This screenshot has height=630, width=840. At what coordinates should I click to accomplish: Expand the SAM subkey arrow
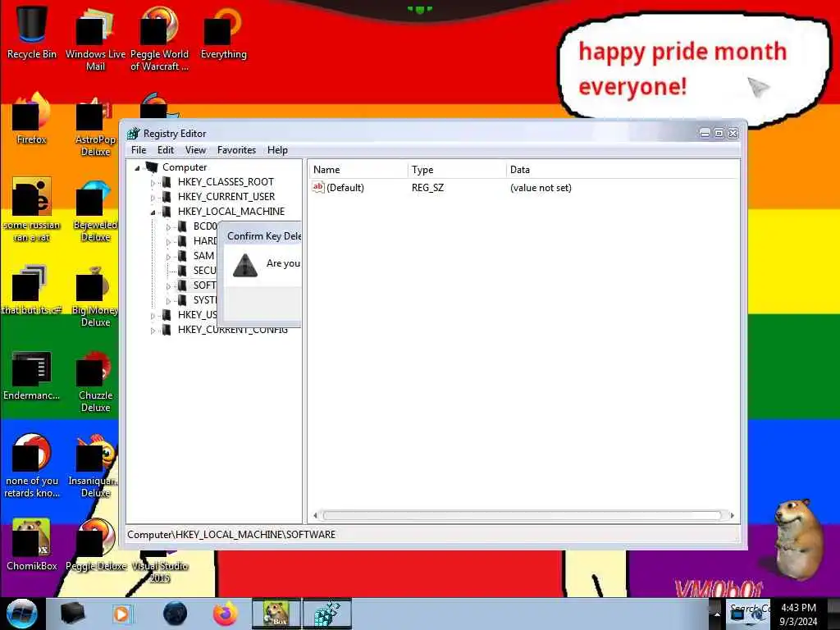coord(168,257)
